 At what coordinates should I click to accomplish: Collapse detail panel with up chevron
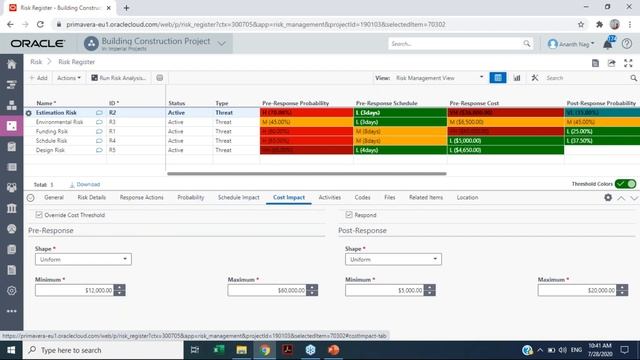click(x=621, y=198)
